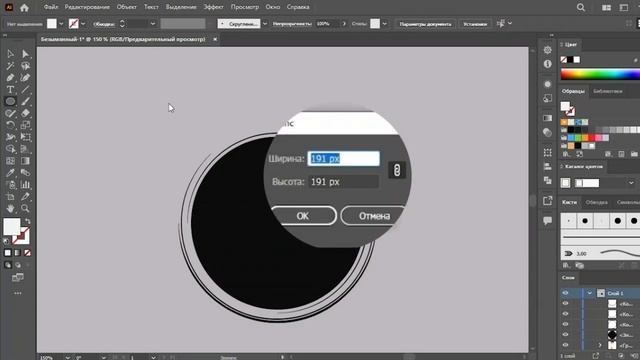Select the Magic Wand tool

pyautogui.click(x=10, y=66)
